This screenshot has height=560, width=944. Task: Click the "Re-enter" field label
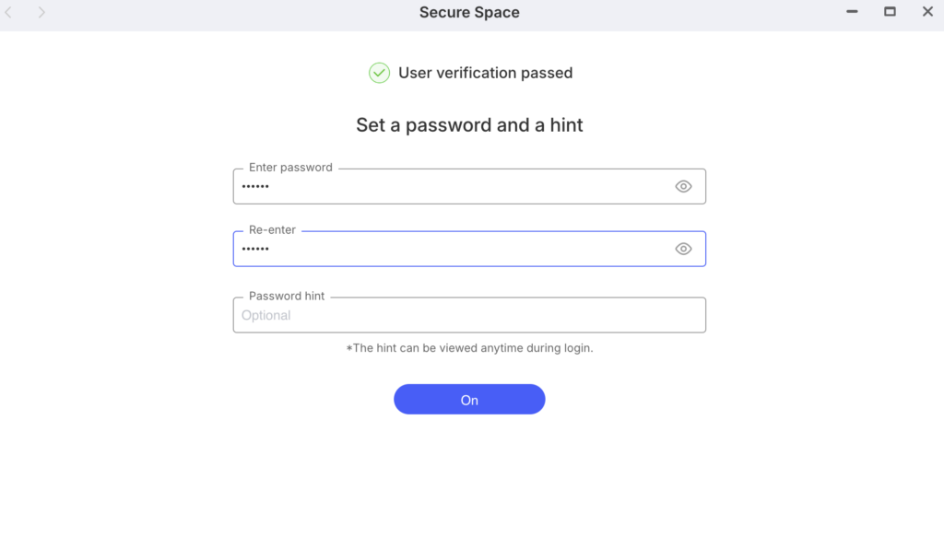coord(272,230)
